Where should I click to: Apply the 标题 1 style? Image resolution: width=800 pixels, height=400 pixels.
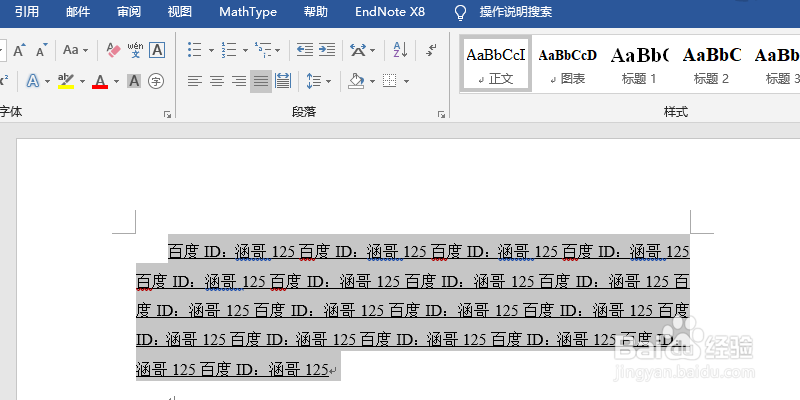coord(639,64)
